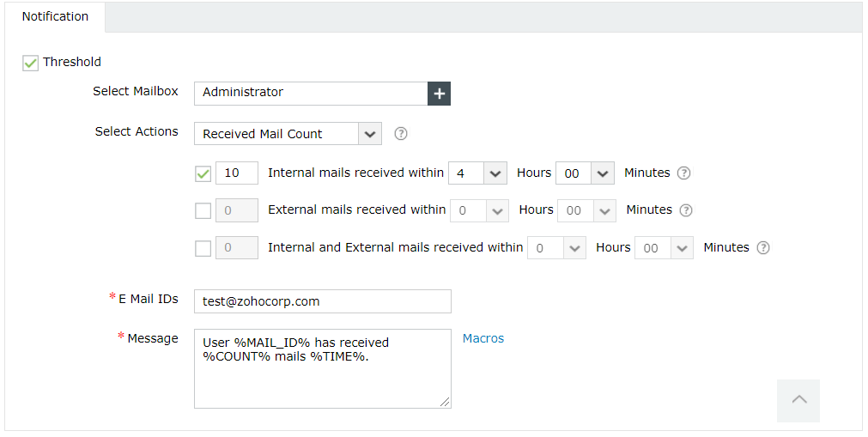Click help icon on Internal mails row
Image resolution: width=868 pixels, height=437 pixels.
tap(683, 173)
